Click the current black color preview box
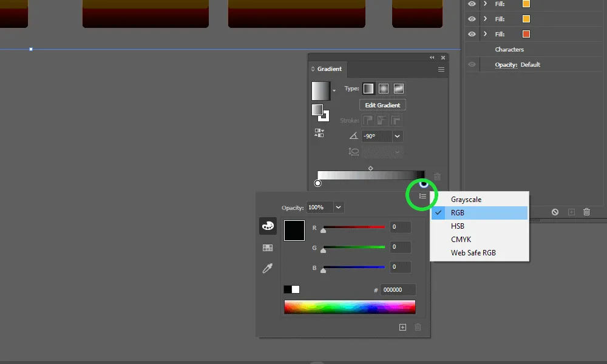607x364 pixels. (x=294, y=231)
